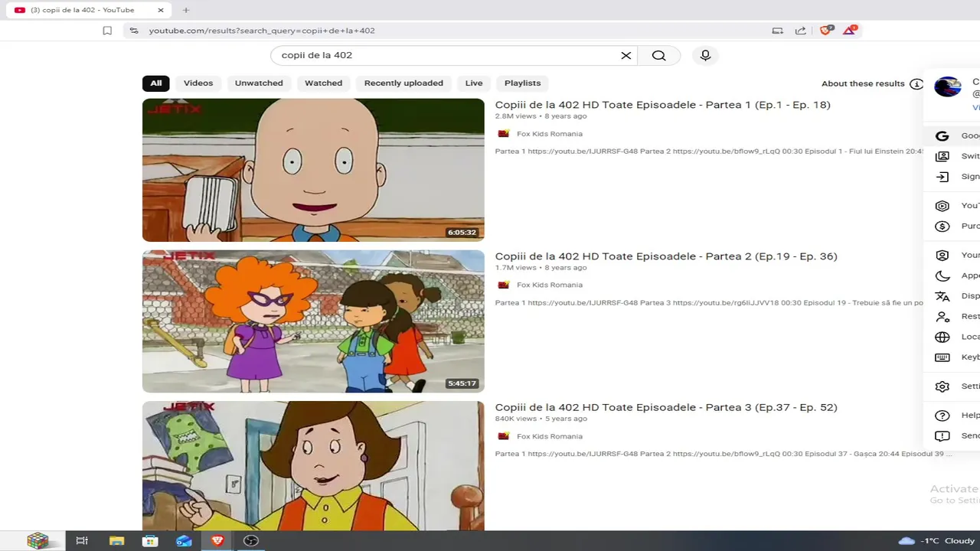Open Outlook from the taskbar

coord(184,541)
